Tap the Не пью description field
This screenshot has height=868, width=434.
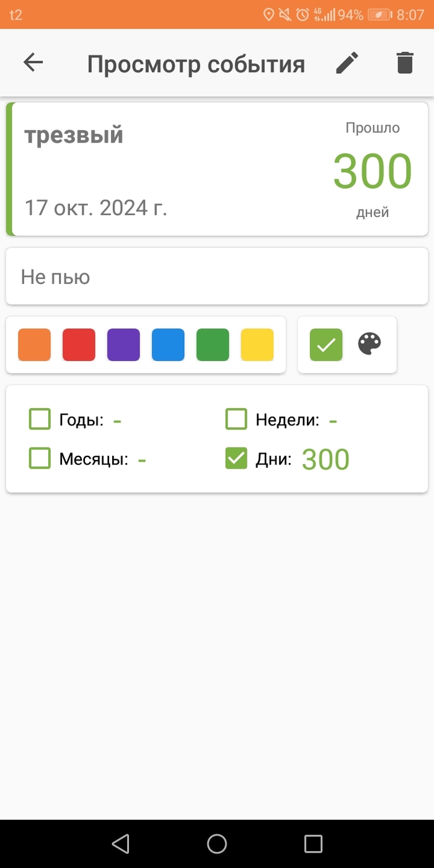(217, 277)
